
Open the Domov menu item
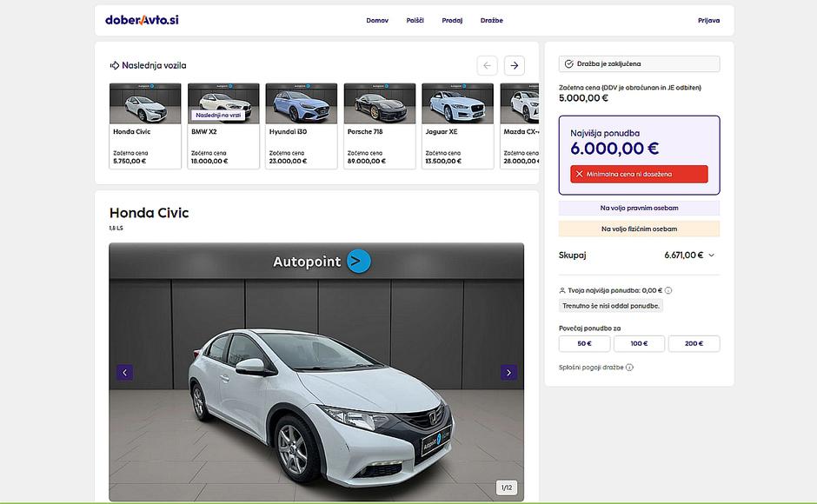point(377,20)
